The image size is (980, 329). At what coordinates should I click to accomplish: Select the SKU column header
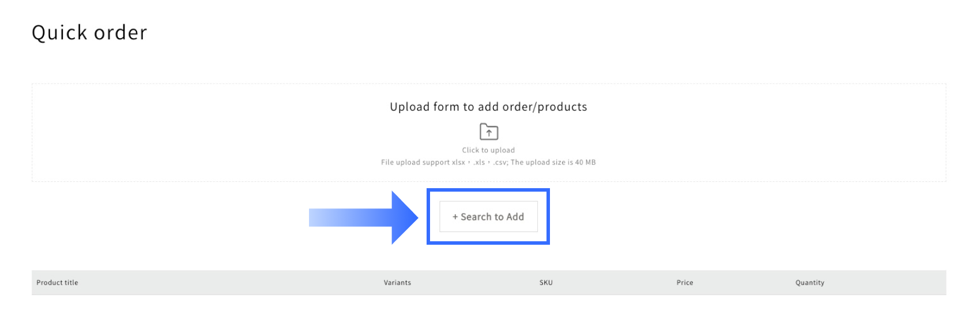point(546,283)
